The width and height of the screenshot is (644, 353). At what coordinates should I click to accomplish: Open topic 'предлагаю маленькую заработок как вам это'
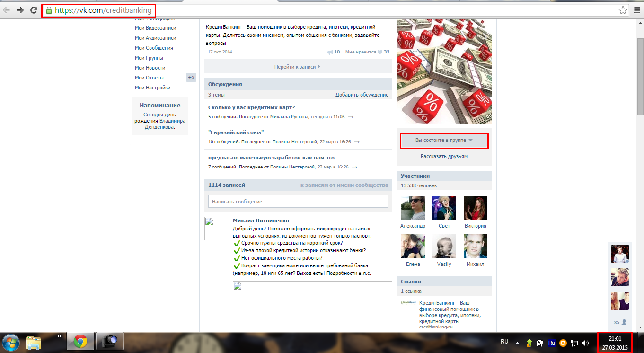coord(272,158)
